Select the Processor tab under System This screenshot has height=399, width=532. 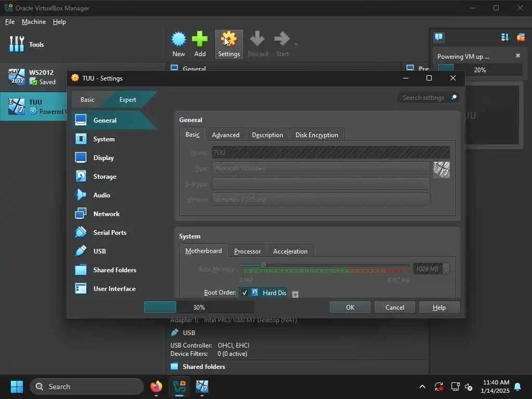(x=247, y=251)
